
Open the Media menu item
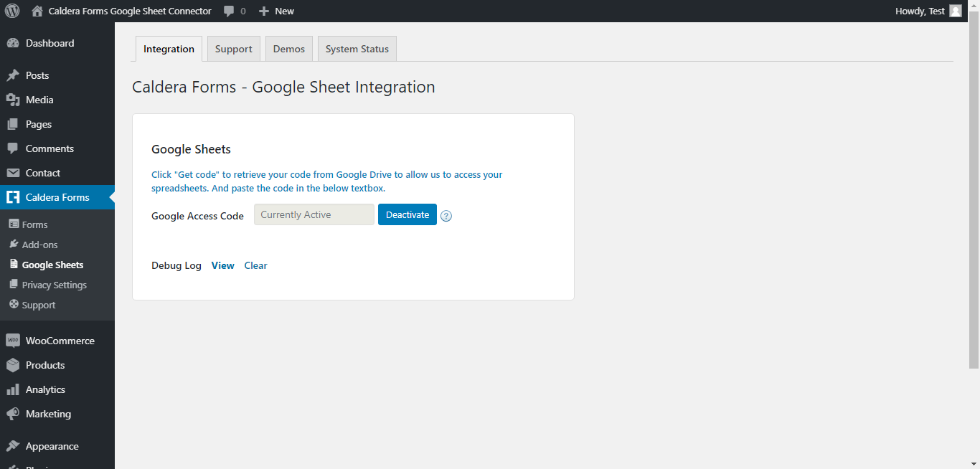57,100
